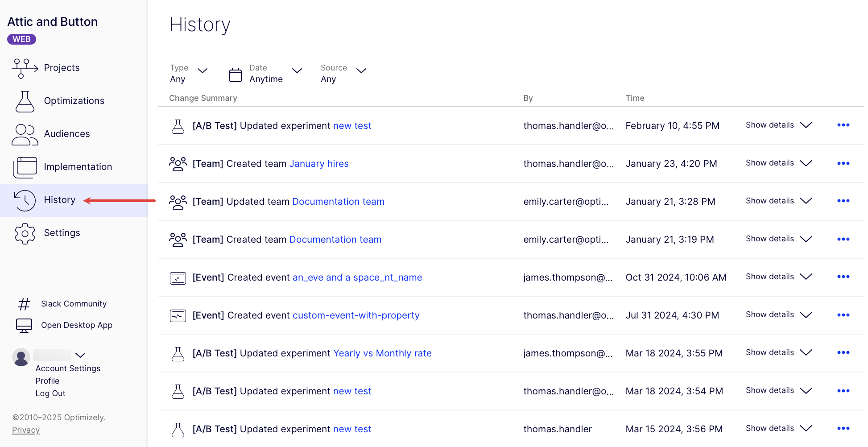
Task: Expand details for the Oct 31 2024 event
Action: (x=778, y=277)
